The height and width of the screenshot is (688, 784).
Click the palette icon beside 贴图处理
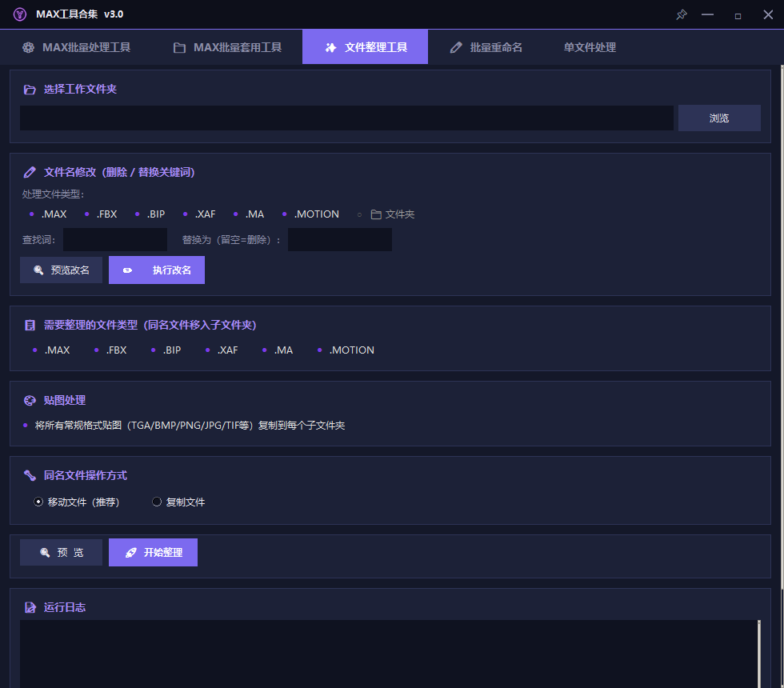click(x=30, y=401)
